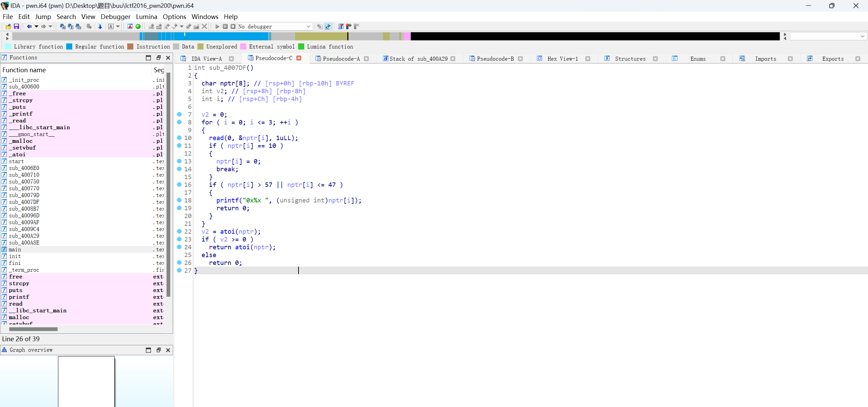Image resolution: width=868 pixels, height=407 pixels.
Task: Toggle breakpoint dot on line 13
Action: tap(179, 161)
